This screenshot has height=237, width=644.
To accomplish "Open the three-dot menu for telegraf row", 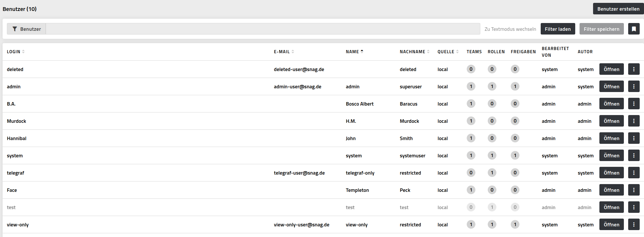I will coord(634,173).
